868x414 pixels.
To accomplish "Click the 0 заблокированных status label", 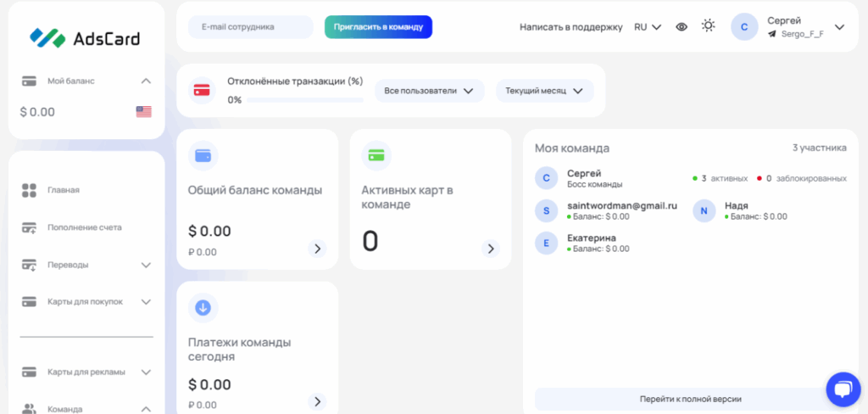I will [x=802, y=178].
